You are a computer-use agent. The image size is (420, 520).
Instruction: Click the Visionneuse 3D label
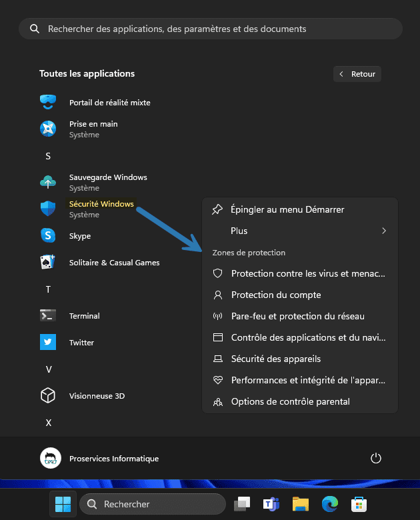(x=97, y=395)
